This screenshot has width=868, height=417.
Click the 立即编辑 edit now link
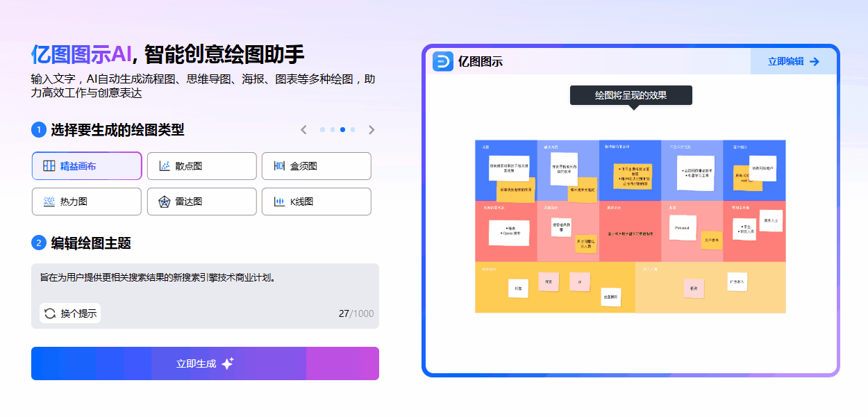(x=794, y=61)
